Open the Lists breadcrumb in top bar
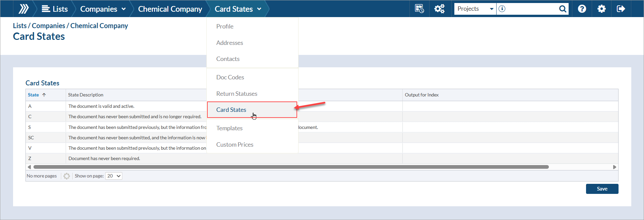 pos(55,9)
